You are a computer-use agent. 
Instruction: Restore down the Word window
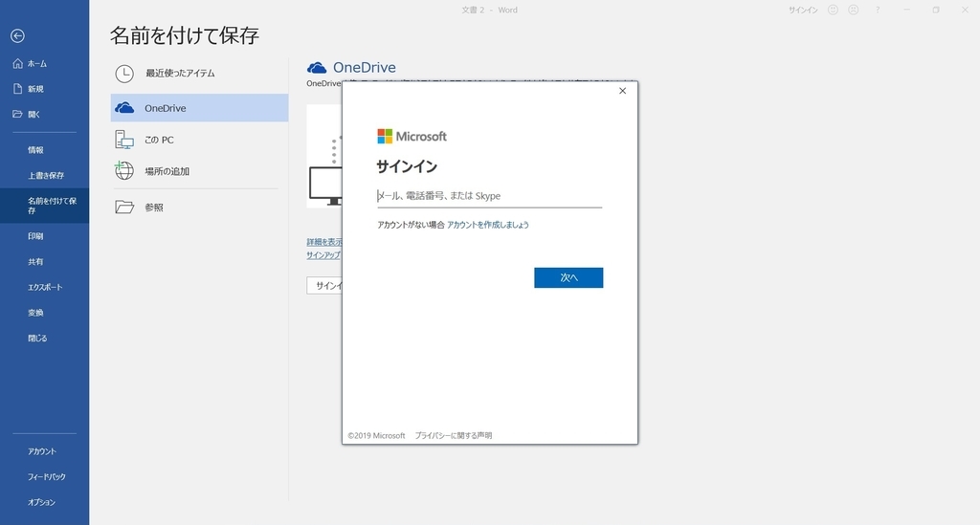[x=936, y=10]
